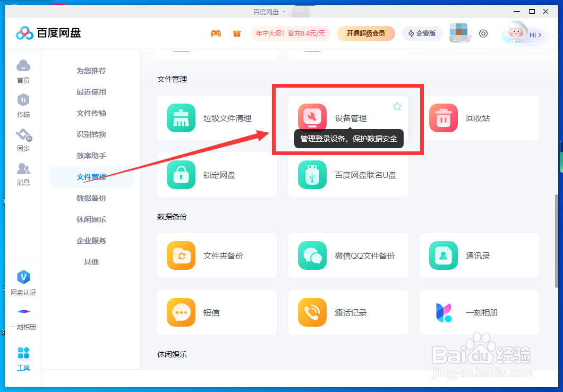Click the 网盘认证 shield icon
This screenshot has width=563, height=392.
coord(23,277)
